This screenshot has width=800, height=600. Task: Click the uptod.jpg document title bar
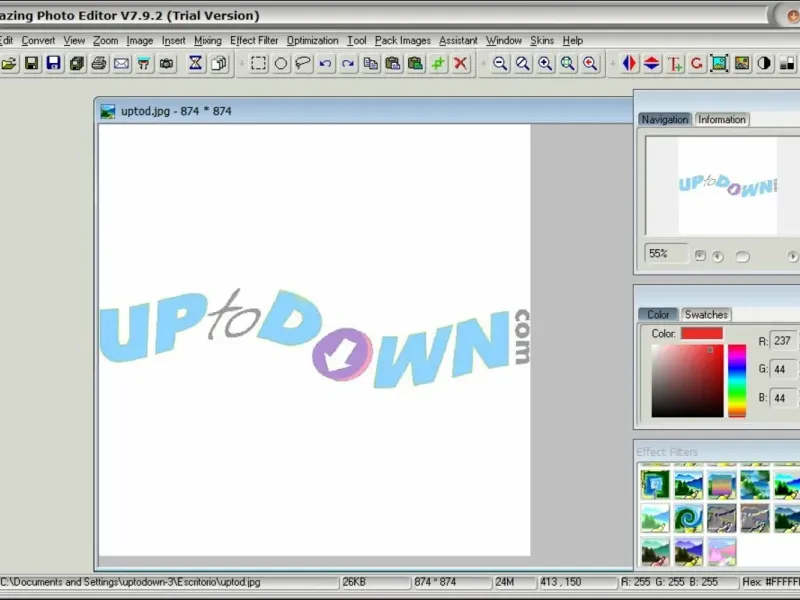pos(364,111)
